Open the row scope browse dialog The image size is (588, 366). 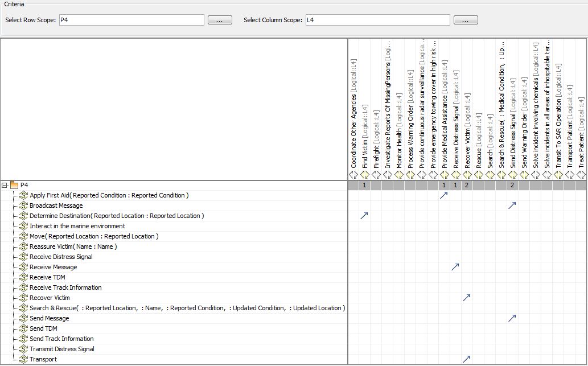(220, 19)
